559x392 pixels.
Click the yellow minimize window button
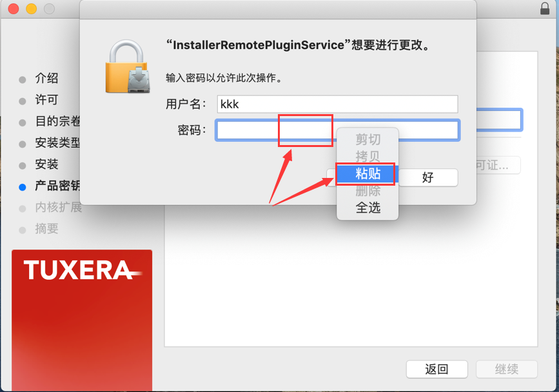pyautogui.click(x=32, y=8)
